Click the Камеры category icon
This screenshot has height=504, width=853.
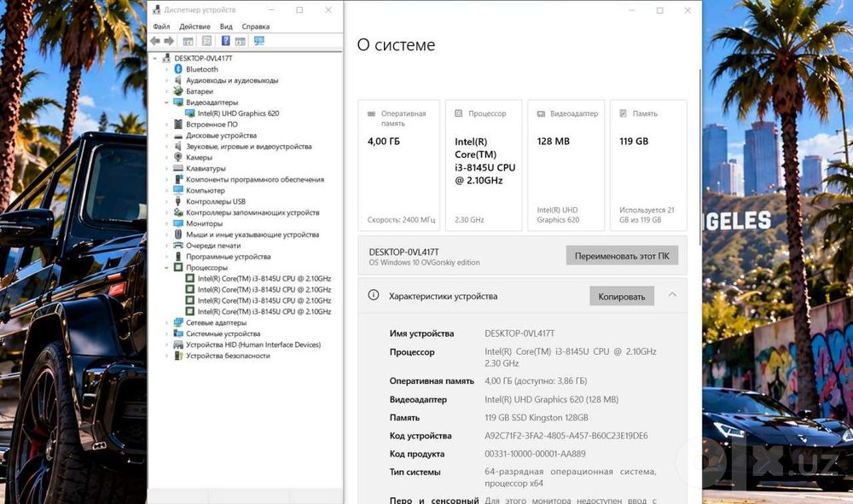pos(178,157)
